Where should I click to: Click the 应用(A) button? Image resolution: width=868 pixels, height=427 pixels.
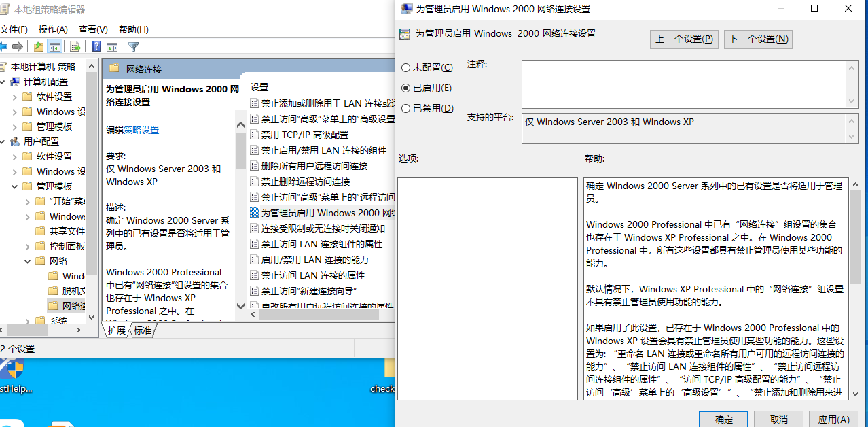pos(833,419)
